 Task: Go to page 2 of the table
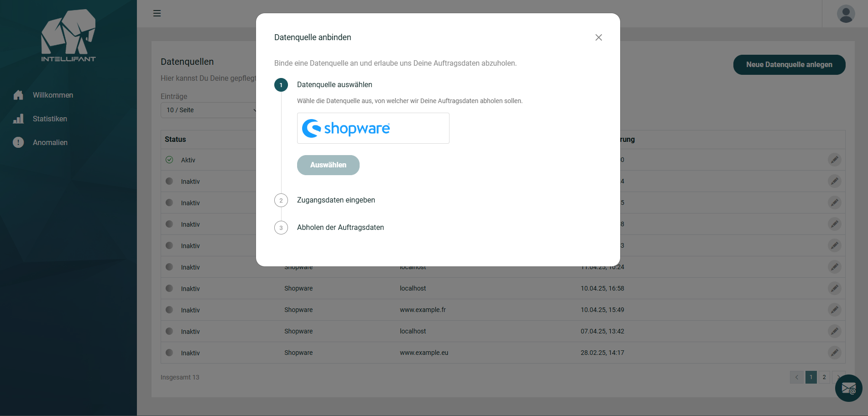[x=824, y=377]
